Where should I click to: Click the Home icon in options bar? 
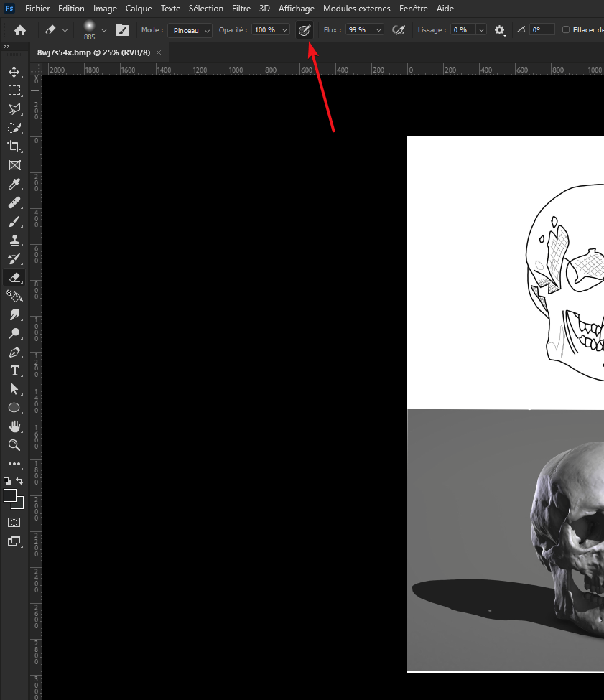(x=20, y=30)
